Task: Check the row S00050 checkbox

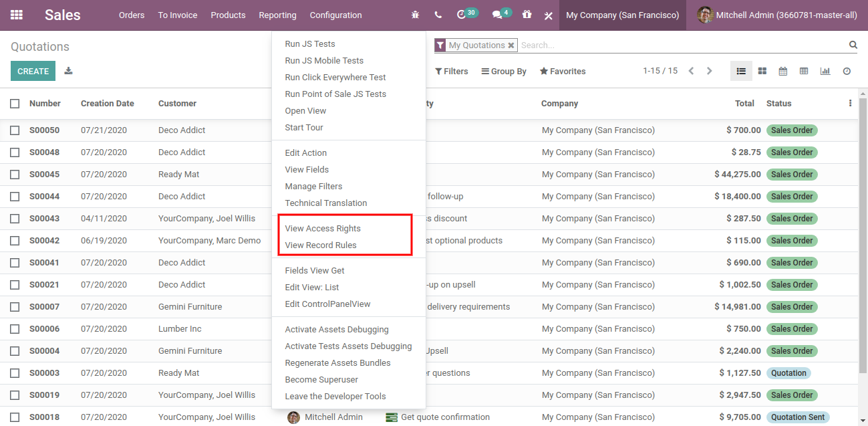Action: (x=15, y=130)
